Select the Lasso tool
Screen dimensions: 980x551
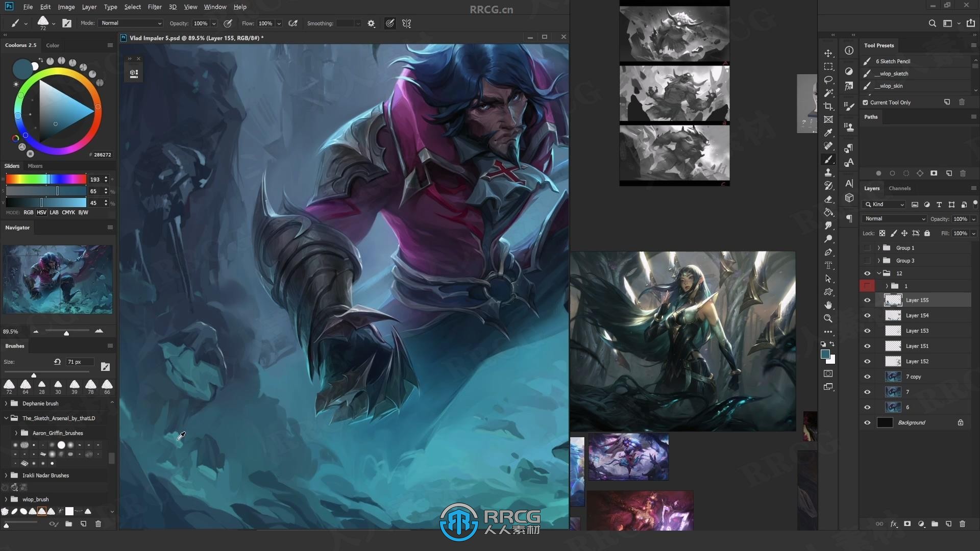828,80
